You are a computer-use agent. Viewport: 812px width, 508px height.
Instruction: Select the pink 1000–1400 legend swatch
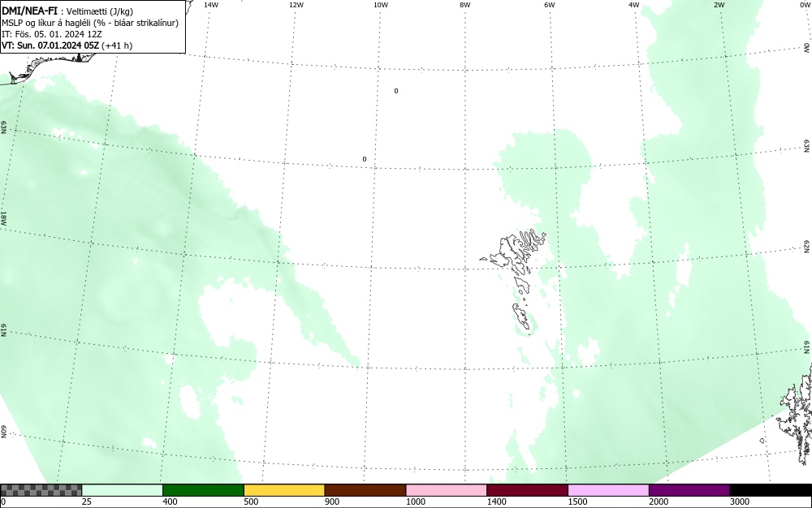coord(447,490)
